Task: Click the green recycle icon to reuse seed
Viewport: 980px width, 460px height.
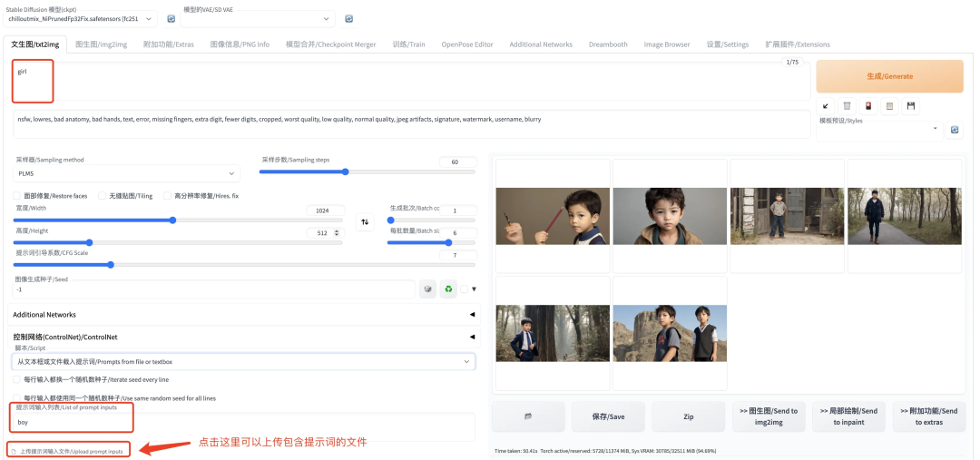Action: click(448, 289)
